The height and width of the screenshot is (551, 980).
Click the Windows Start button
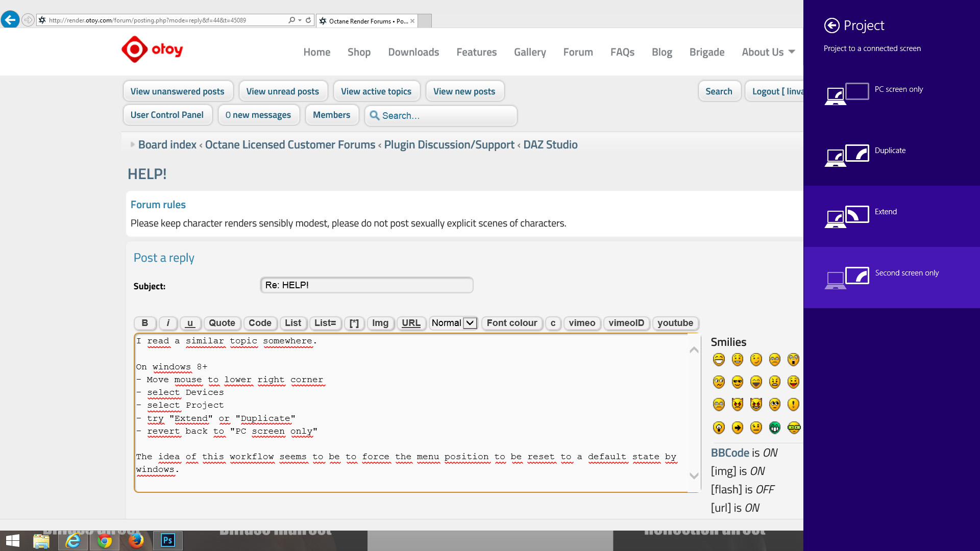(x=12, y=540)
